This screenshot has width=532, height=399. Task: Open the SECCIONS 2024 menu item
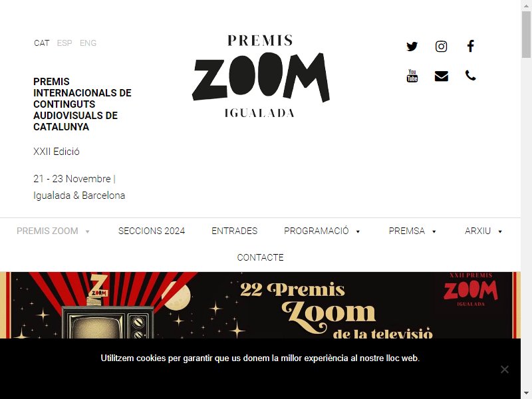tap(152, 231)
